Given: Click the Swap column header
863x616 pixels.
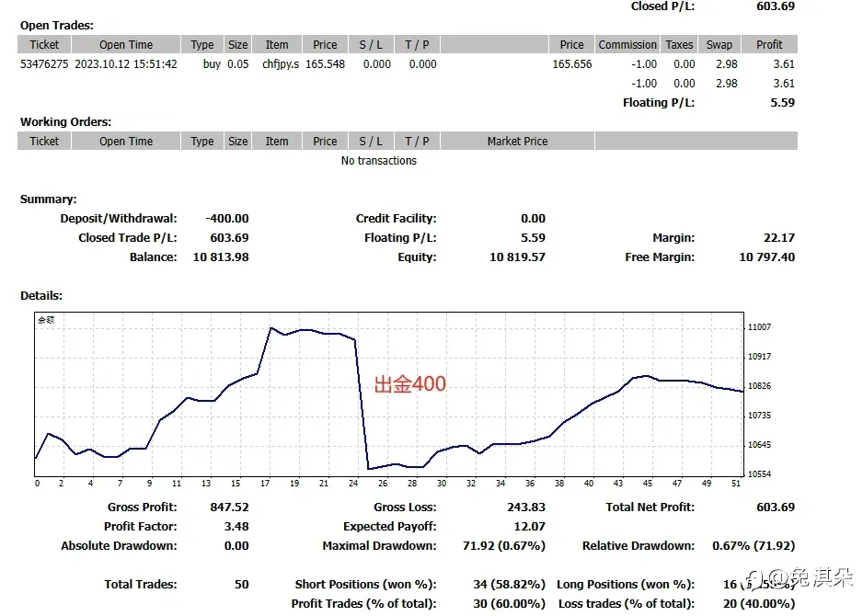Looking at the screenshot, I should (719, 44).
